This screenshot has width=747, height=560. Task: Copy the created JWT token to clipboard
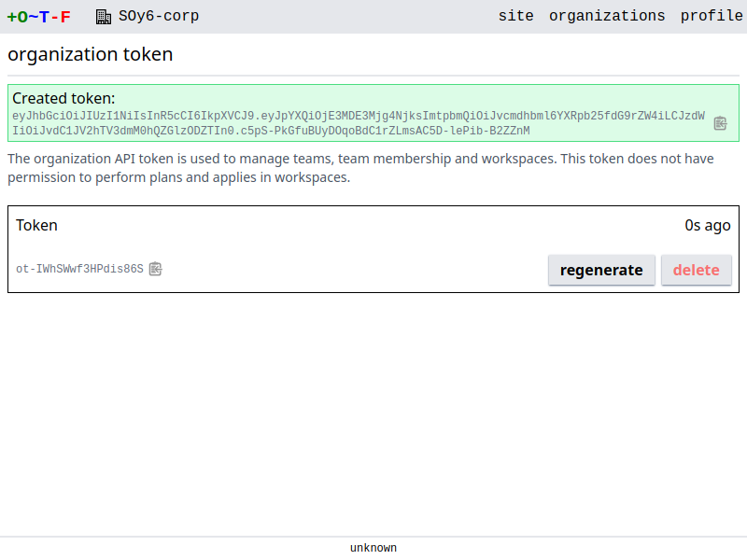[x=720, y=123]
